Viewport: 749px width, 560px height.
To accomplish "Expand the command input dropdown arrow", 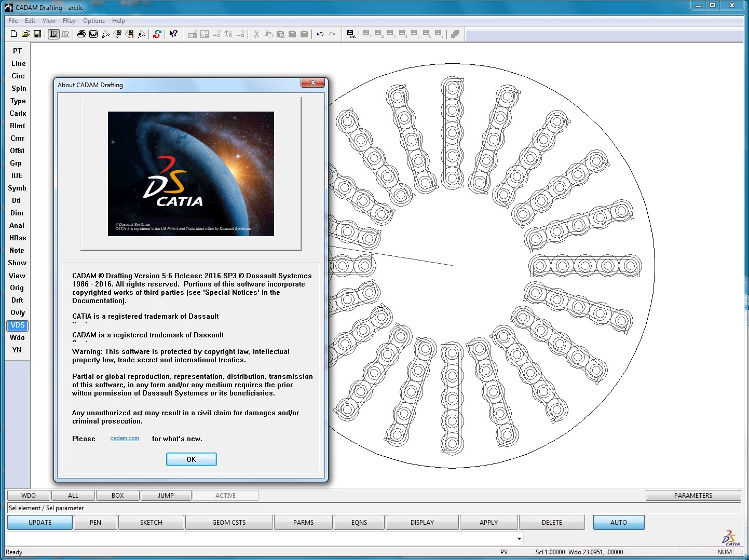I will tap(519, 538).
